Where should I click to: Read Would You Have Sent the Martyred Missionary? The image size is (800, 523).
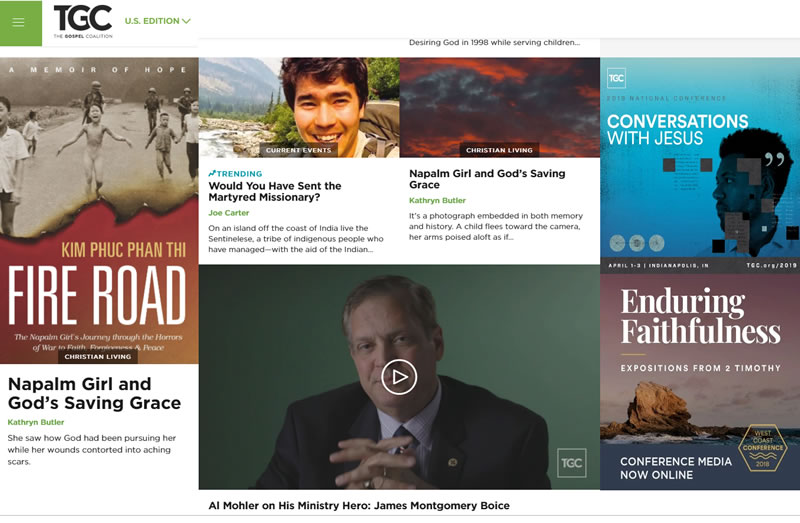[x=274, y=191]
